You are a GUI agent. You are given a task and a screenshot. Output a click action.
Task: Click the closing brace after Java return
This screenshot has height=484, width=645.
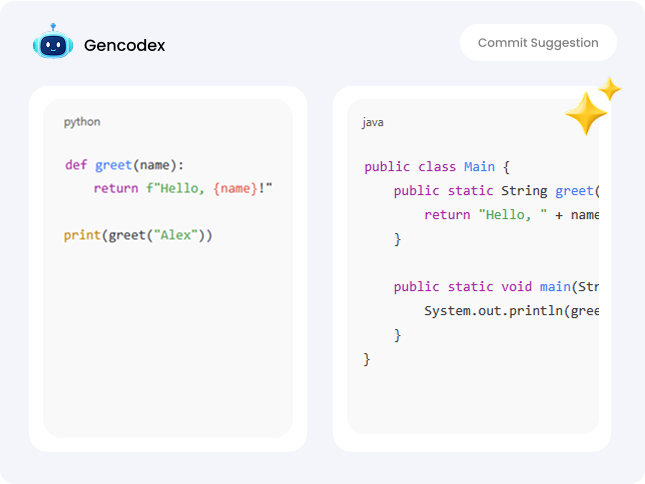[x=397, y=239]
